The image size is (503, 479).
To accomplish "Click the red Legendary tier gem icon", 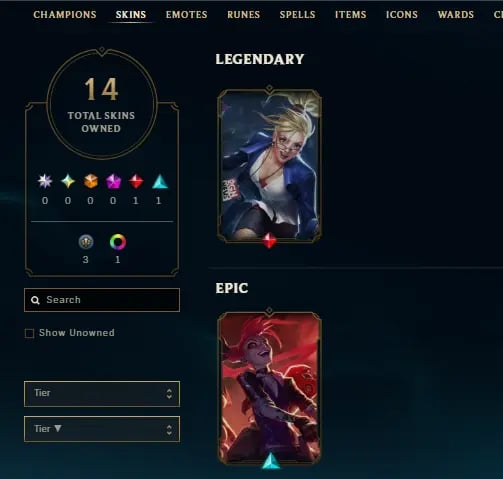I will click(x=136, y=182).
